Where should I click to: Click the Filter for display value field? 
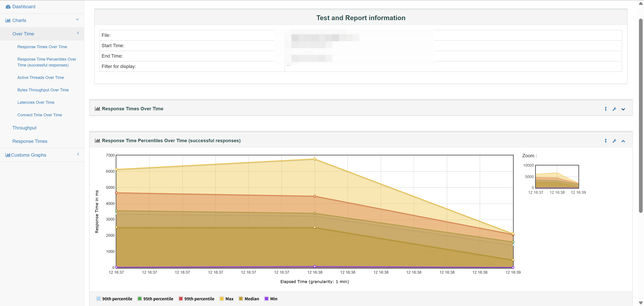453,66
